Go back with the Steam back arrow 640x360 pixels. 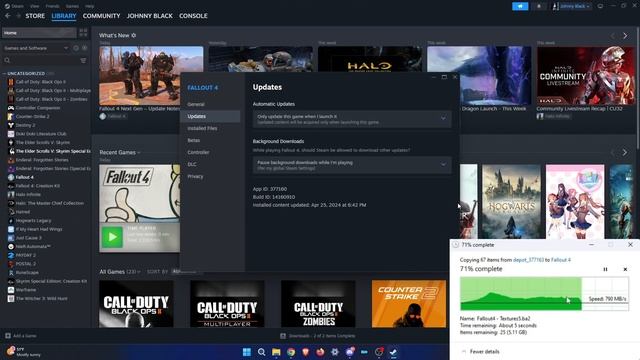click(8, 16)
